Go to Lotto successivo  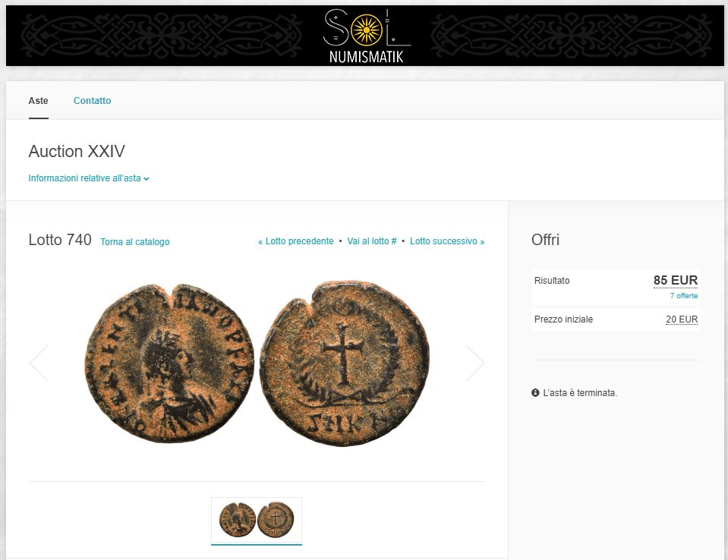click(447, 241)
